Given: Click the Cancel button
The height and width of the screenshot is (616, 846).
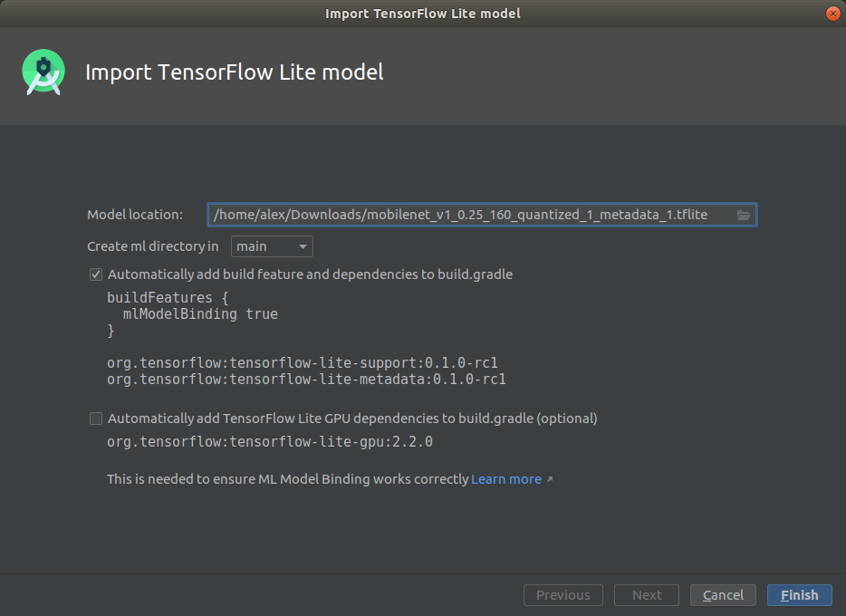Looking at the screenshot, I should (x=723, y=595).
